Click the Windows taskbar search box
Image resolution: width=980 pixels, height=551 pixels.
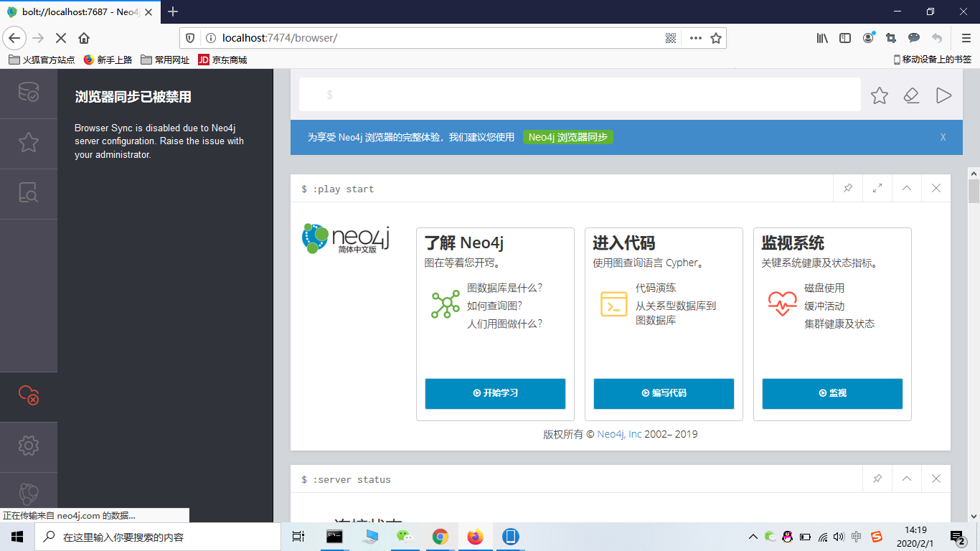pyautogui.click(x=158, y=537)
